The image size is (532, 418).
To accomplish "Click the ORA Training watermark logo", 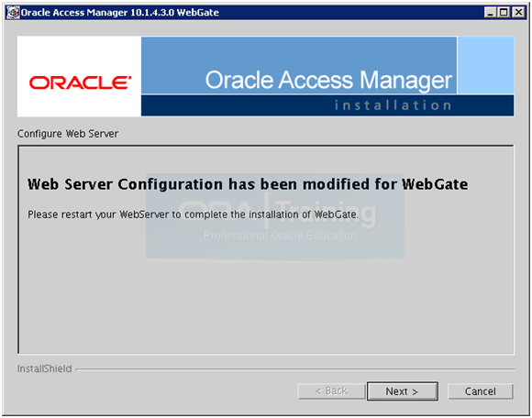I will pos(277,212).
